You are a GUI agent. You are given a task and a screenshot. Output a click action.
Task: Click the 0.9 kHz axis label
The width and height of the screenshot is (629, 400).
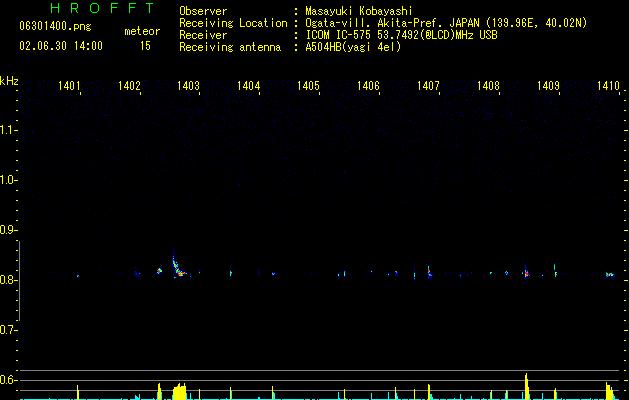pos(9,230)
